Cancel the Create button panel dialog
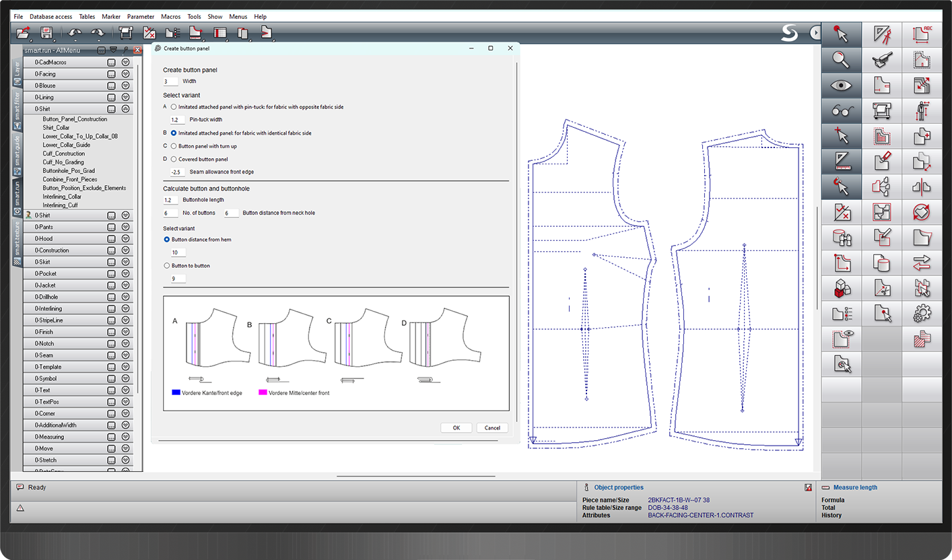 coord(492,428)
